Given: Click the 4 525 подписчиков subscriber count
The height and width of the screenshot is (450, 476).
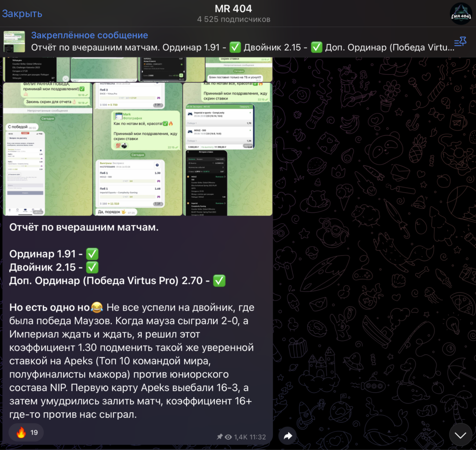Looking at the screenshot, I should pyautogui.click(x=233, y=20).
